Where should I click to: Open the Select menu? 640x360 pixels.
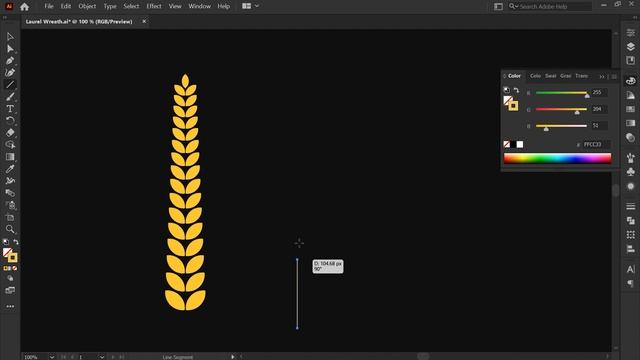131,6
